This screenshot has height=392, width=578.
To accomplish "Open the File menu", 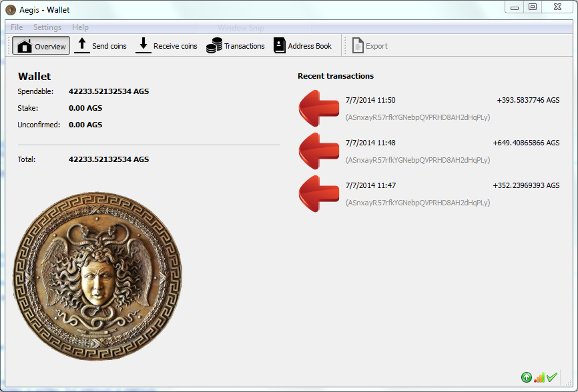I will point(17,27).
